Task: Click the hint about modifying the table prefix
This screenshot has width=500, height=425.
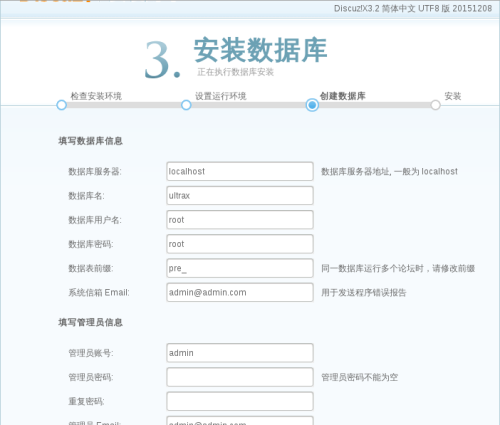Action: tap(398, 268)
